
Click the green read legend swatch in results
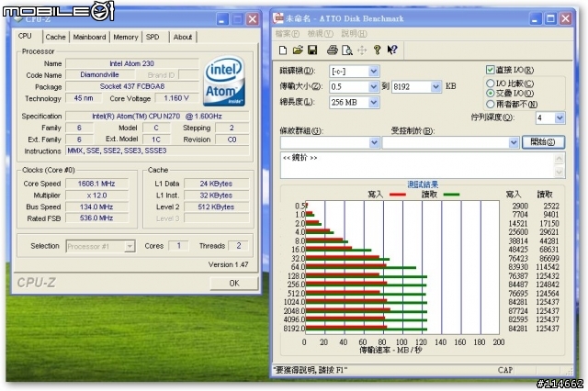click(451, 195)
